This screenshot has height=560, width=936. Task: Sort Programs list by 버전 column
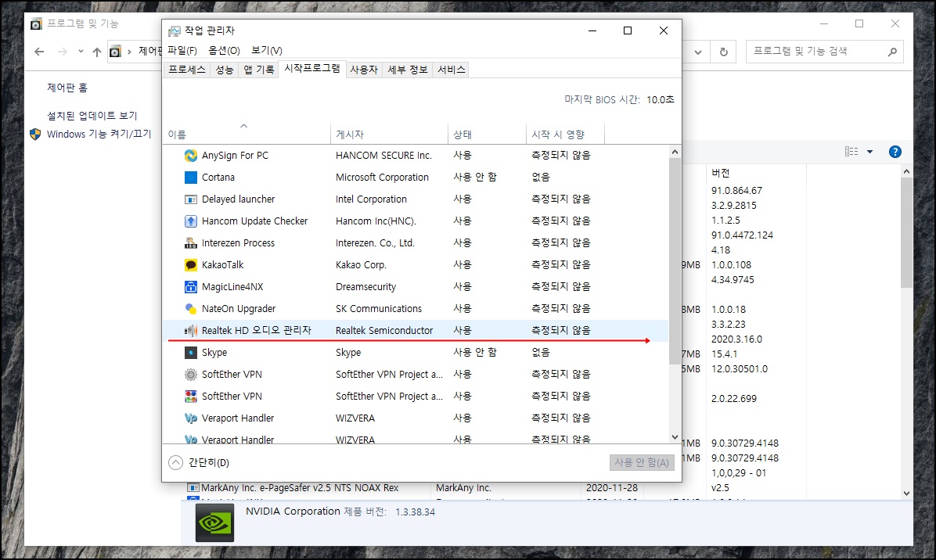(x=756, y=173)
